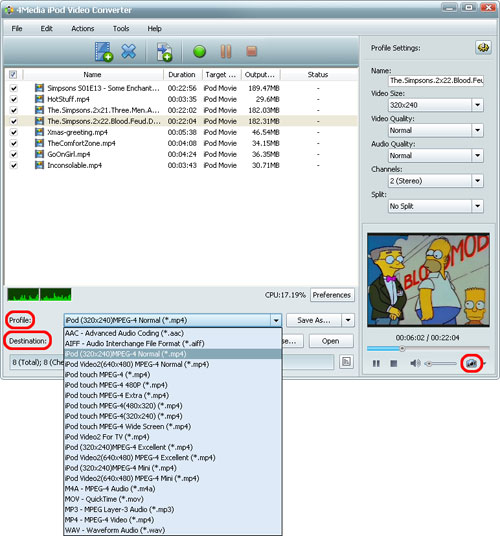The image size is (500, 536).
Task: Open the Actions menu
Action: 83,29
